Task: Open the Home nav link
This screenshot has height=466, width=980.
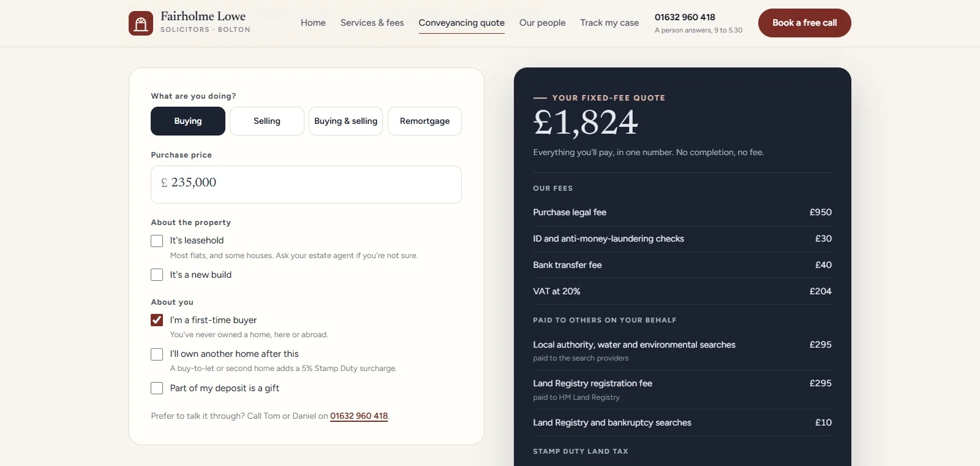Action: (313, 23)
